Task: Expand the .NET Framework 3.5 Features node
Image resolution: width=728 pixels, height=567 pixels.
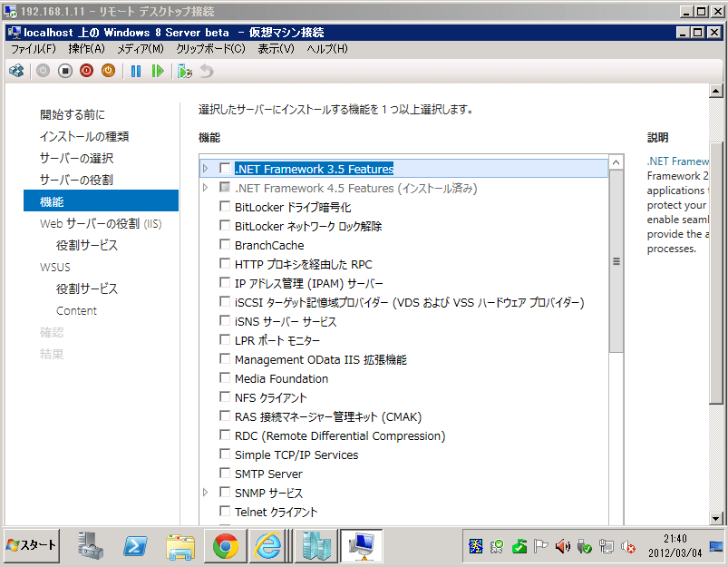Action: pyautogui.click(x=206, y=168)
